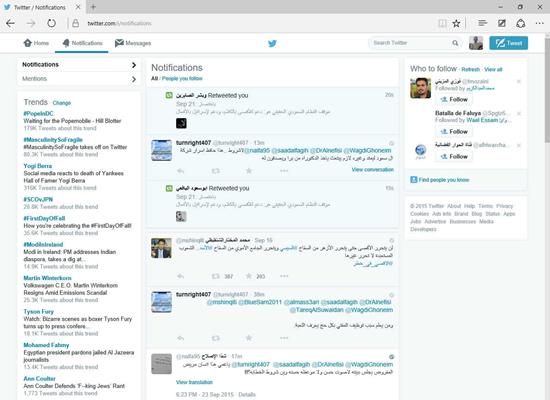Refresh Who to follow suggestions
This screenshot has width=550, height=400.
470,69
